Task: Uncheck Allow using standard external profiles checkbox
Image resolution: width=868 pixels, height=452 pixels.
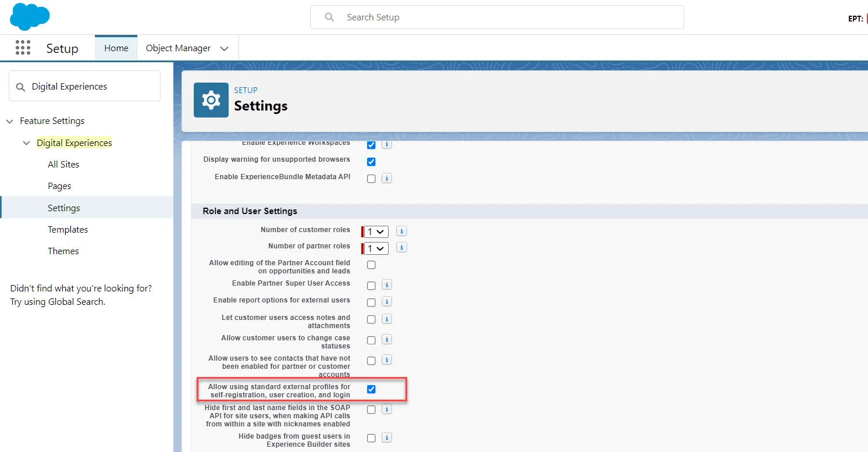Action: (x=371, y=389)
